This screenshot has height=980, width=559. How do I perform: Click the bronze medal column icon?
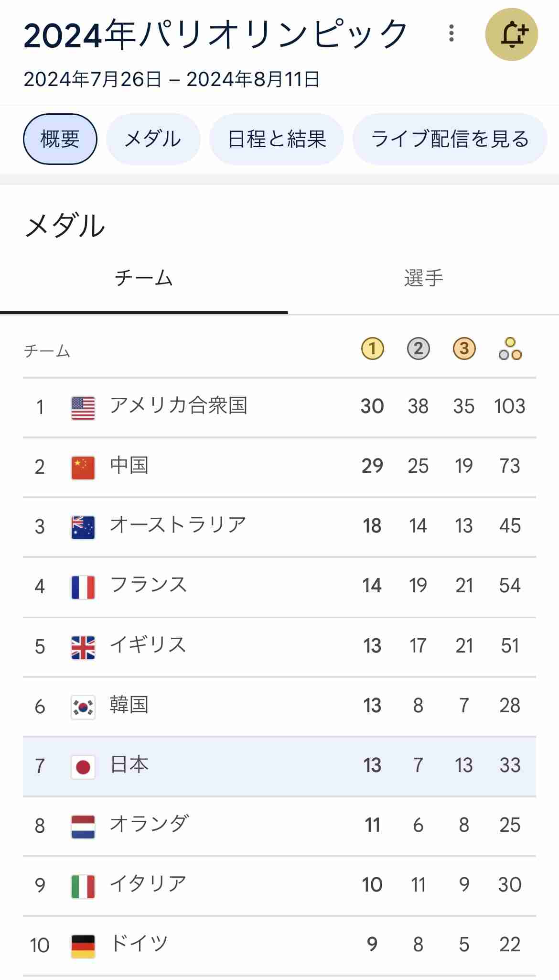(x=464, y=348)
